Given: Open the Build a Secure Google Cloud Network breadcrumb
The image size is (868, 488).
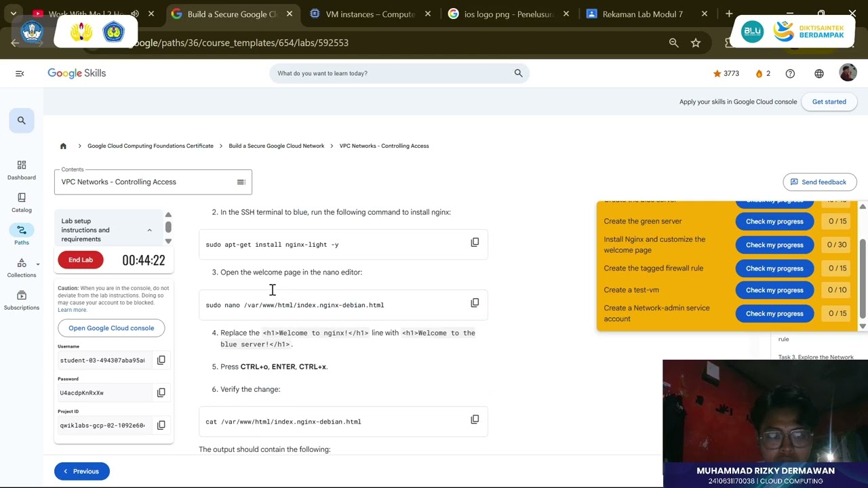Looking at the screenshot, I should click(277, 146).
